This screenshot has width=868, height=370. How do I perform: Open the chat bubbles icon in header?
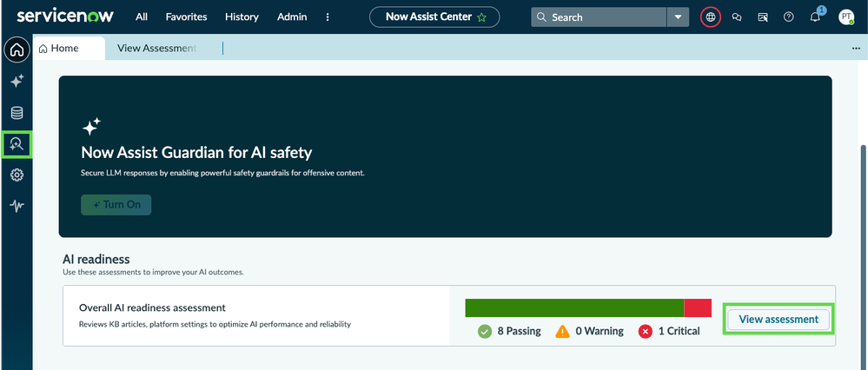(x=737, y=17)
